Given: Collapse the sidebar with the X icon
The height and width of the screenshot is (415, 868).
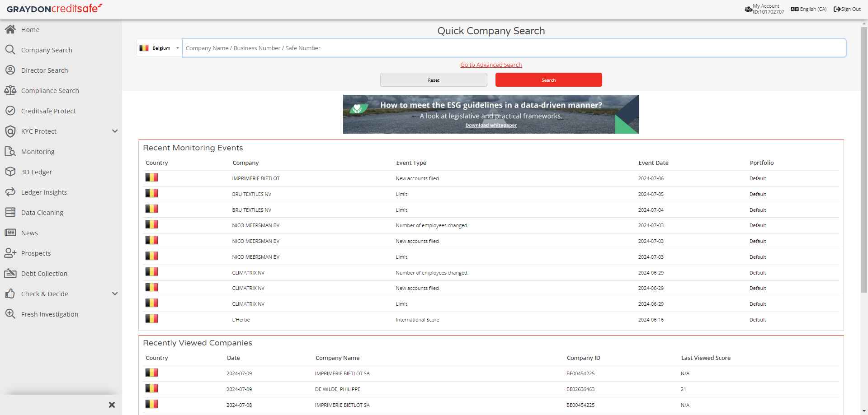Looking at the screenshot, I should pos(112,405).
